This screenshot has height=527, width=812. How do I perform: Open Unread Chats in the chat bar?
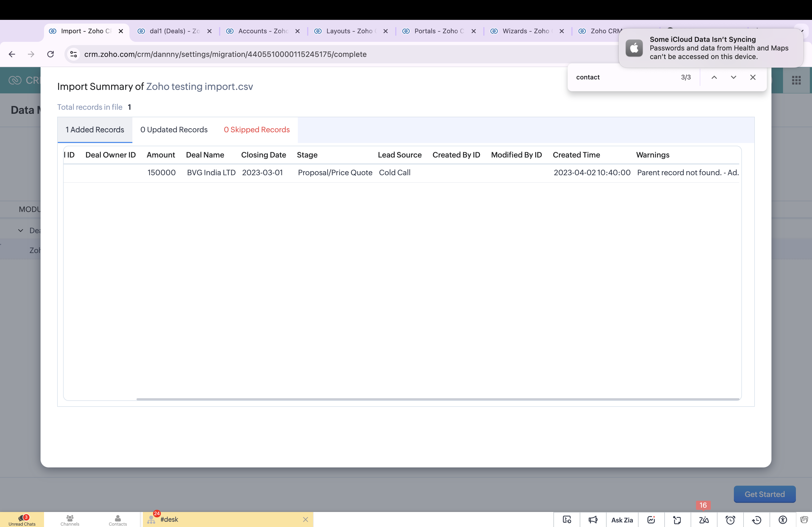click(22, 520)
